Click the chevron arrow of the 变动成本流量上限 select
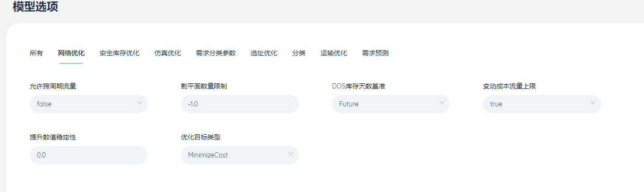The image size is (644, 192). [593, 103]
